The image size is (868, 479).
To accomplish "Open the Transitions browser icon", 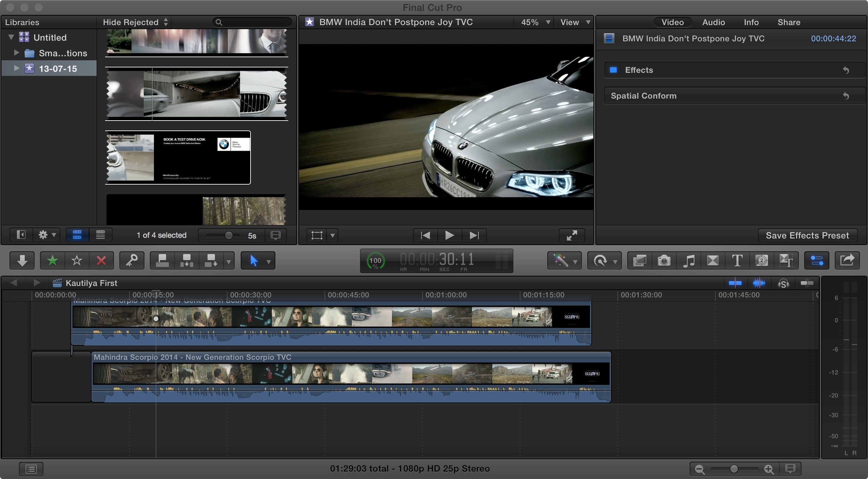I will (713, 261).
